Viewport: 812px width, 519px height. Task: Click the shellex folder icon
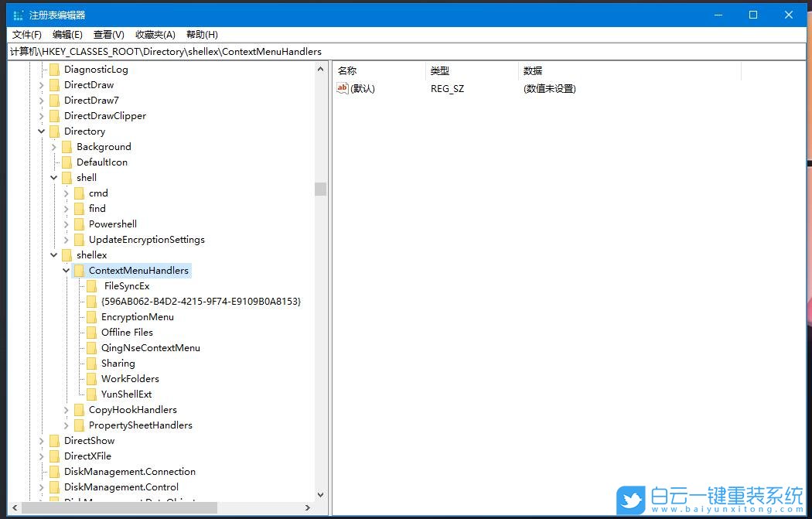click(x=67, y=254)
